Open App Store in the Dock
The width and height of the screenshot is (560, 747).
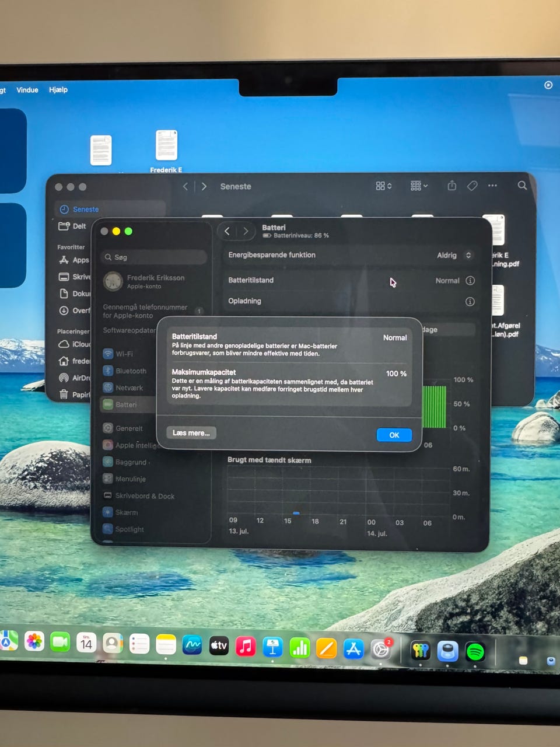point(353,649)
